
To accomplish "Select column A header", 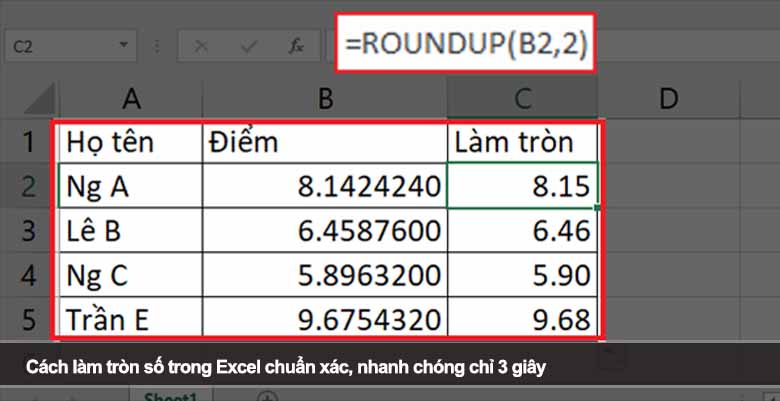I will [x=129, y=97].
